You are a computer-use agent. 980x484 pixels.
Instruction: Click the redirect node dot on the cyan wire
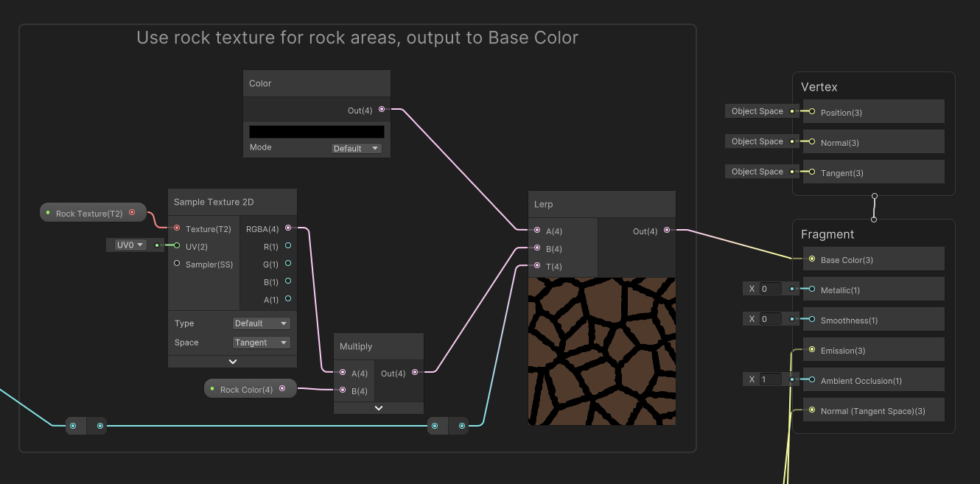[x=74, y=425]
